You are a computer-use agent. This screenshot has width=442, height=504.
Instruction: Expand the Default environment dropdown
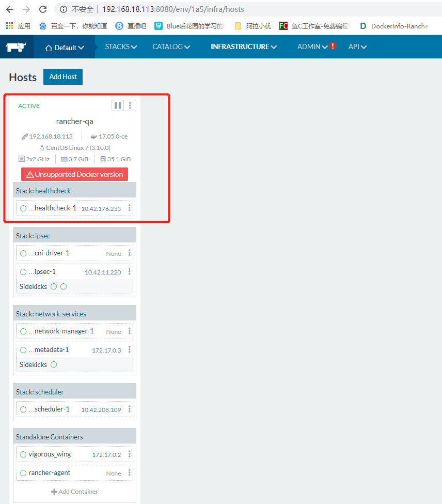point(64,47)
